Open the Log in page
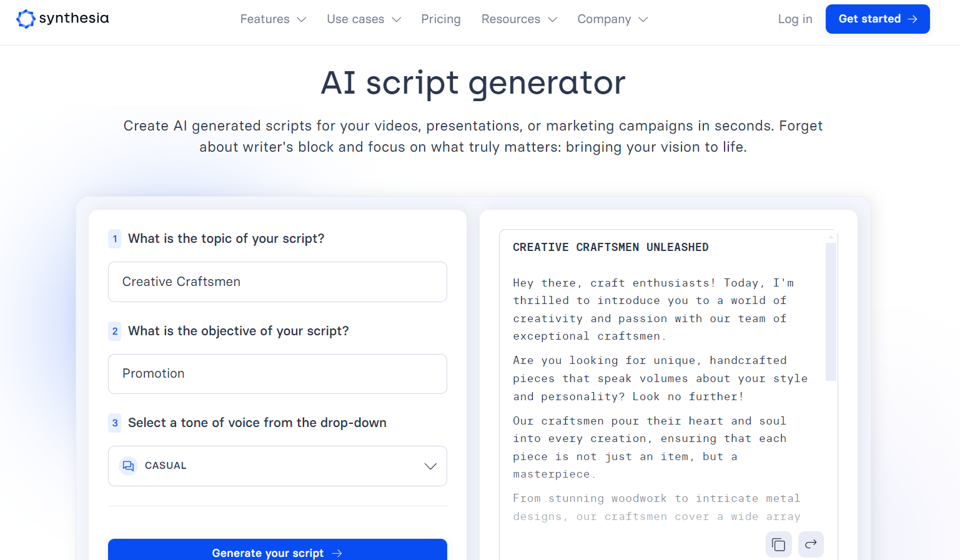The image size is (960, 560). [794, 19]
